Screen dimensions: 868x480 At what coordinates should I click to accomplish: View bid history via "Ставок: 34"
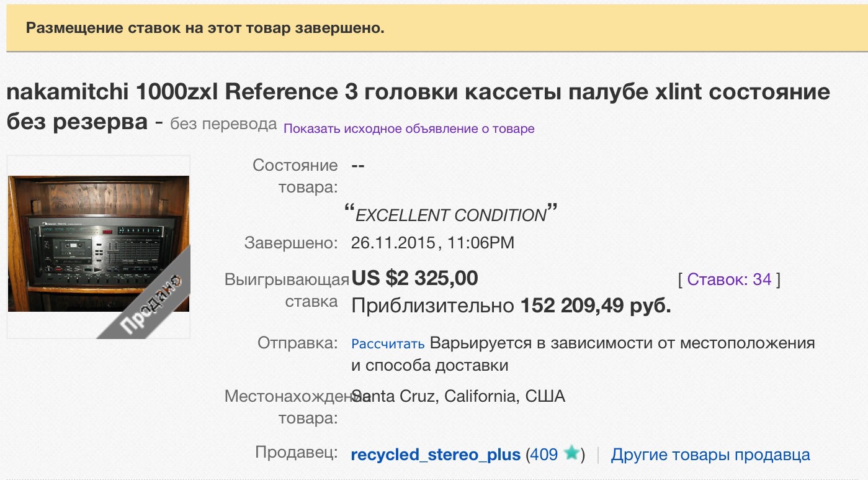[x=730, y=279]
